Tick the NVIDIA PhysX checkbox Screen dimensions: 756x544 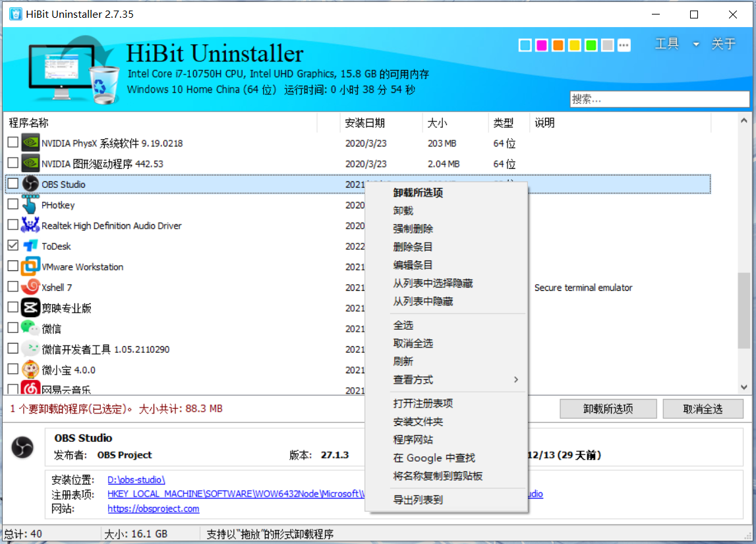pyautogui.click(x=13, y=142)
